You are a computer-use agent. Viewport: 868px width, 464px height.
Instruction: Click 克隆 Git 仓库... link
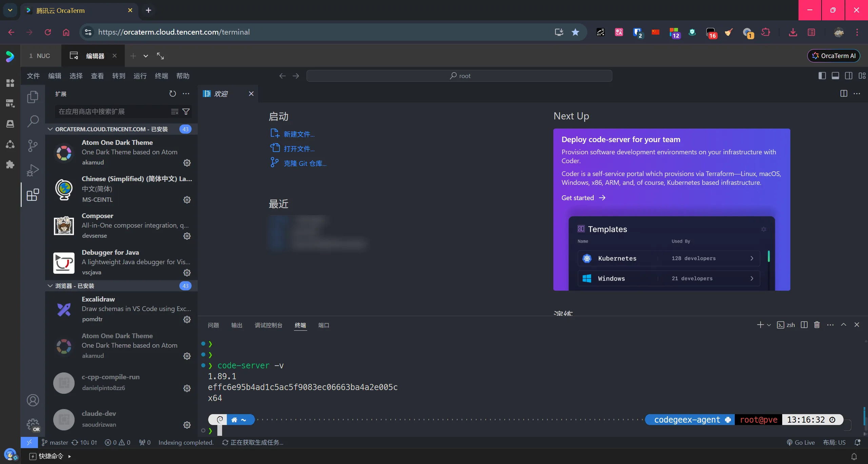[x=305, y=163]
